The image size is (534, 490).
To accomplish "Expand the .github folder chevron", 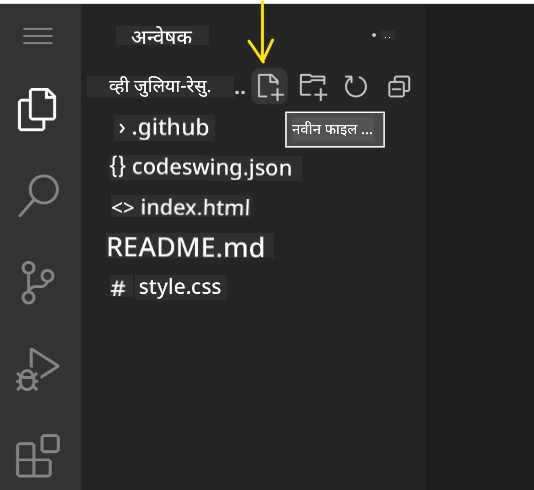I will pos(122,128).
